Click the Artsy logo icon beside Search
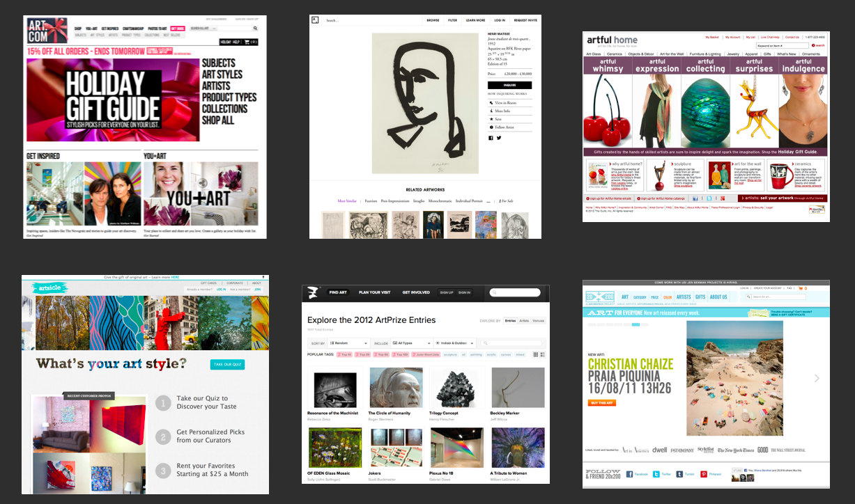The height and width of the screenshot is (504, 855). [316, 20]
